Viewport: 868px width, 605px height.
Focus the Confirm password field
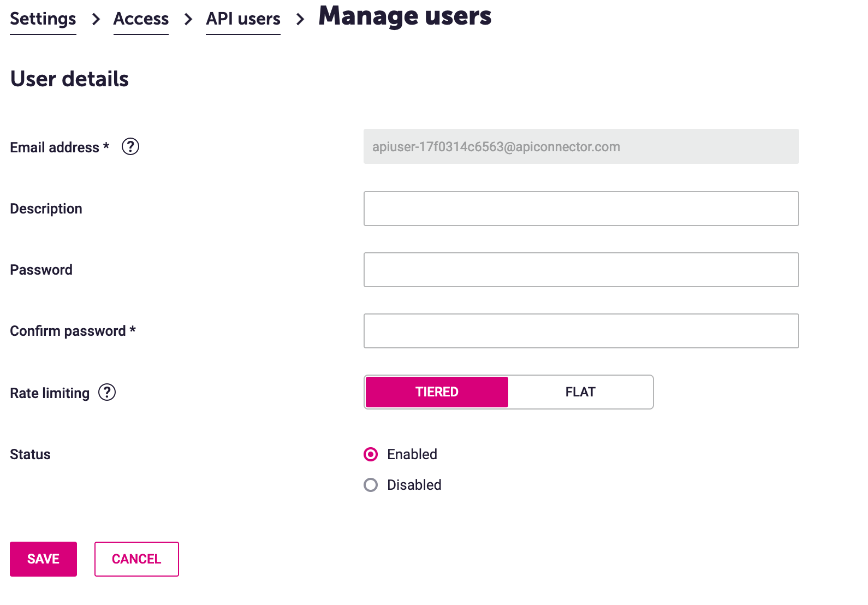[581, 331]
